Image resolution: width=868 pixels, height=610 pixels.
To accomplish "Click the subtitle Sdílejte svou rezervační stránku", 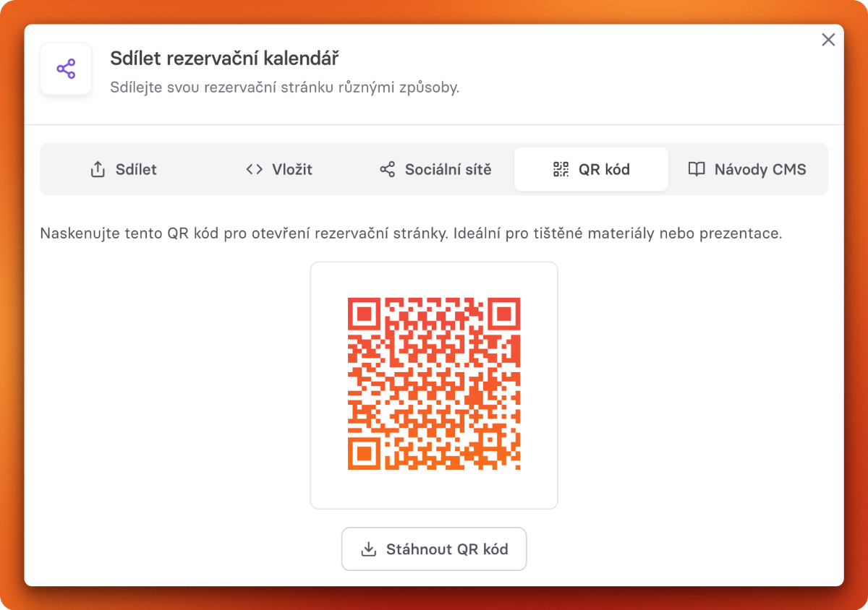I will coord(285,87).
